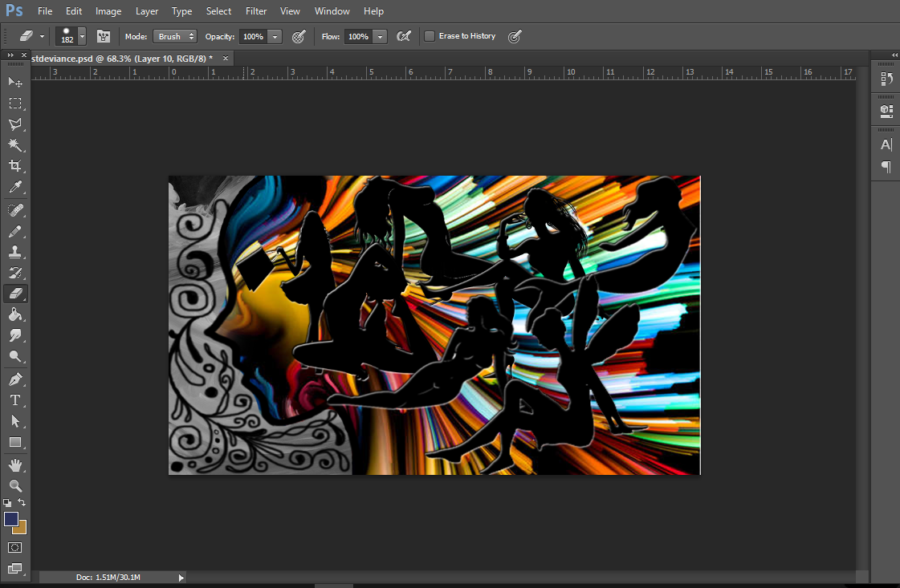Open the Opacity slider dropdown arrow

(x=275, y=36)
